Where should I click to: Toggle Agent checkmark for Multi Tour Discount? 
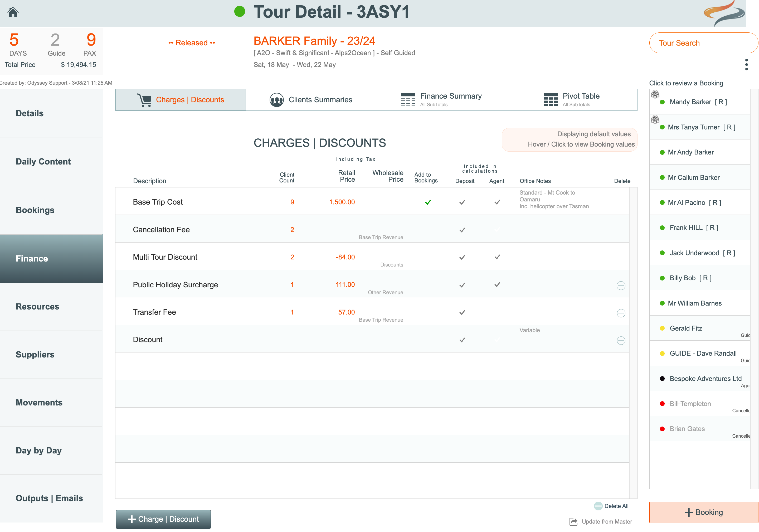click(497, 257)
